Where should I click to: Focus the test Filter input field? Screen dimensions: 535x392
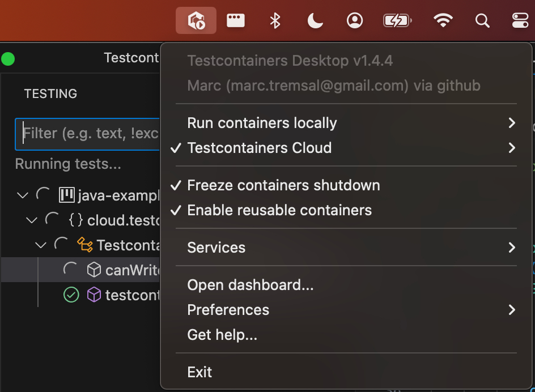[88, 134]
